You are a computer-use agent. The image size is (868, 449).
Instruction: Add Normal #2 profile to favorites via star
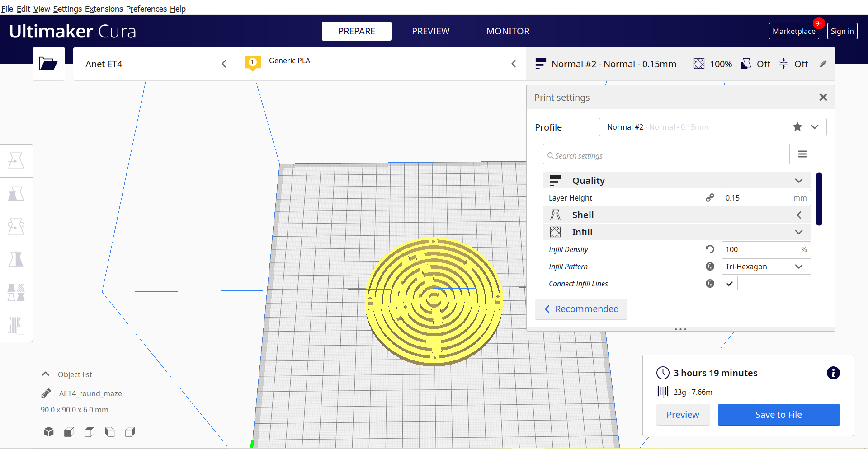pyautogui.click(x=797, y=127)
